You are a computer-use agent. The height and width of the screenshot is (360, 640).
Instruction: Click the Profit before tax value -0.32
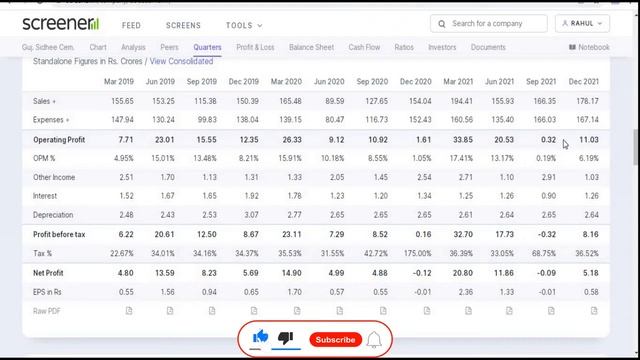tap(547, 234)
